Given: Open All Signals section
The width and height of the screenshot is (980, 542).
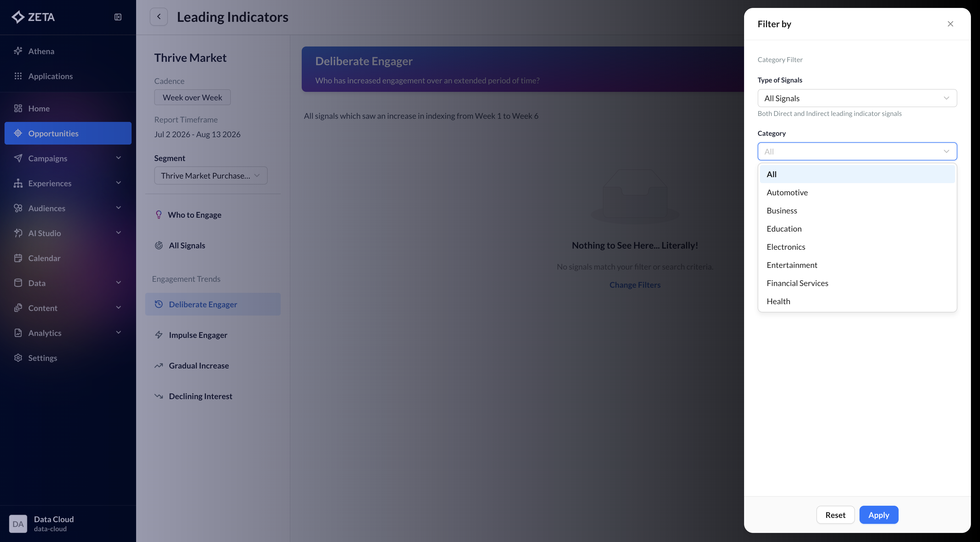Looking at the screenshot, I should [213, 245].
